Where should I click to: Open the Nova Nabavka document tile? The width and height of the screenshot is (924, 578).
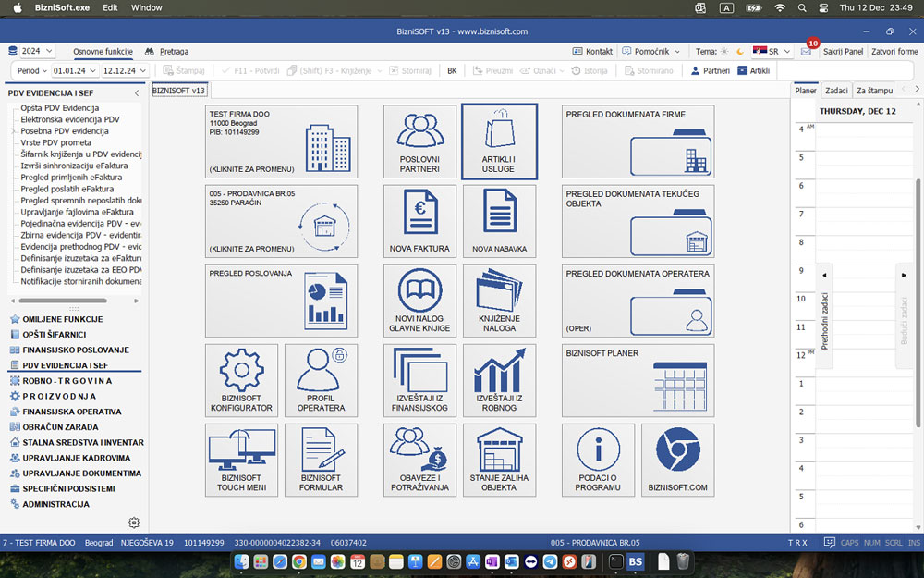click(x=499, y=222)
